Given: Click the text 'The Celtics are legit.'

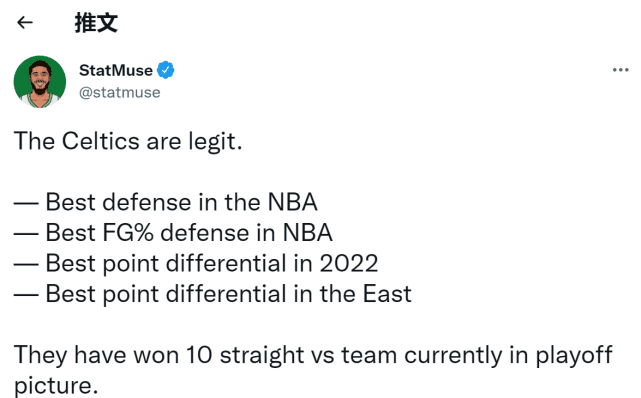Looking at the screenshot, I should pyautogui.click(x=128, y=142).
